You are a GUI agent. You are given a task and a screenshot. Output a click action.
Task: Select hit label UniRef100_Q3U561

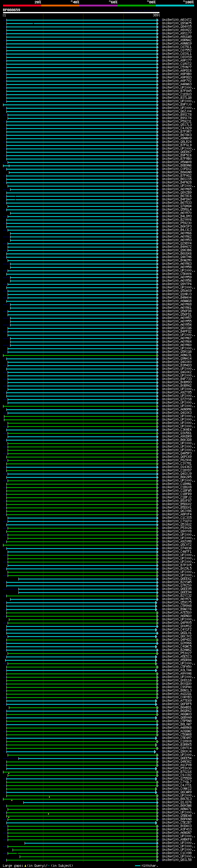point(177,433)
